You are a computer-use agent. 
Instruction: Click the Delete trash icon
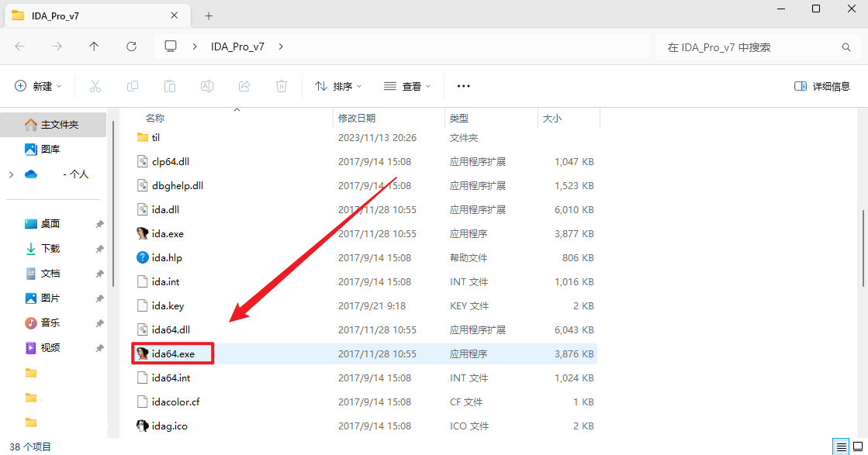(x=282, y=86)
